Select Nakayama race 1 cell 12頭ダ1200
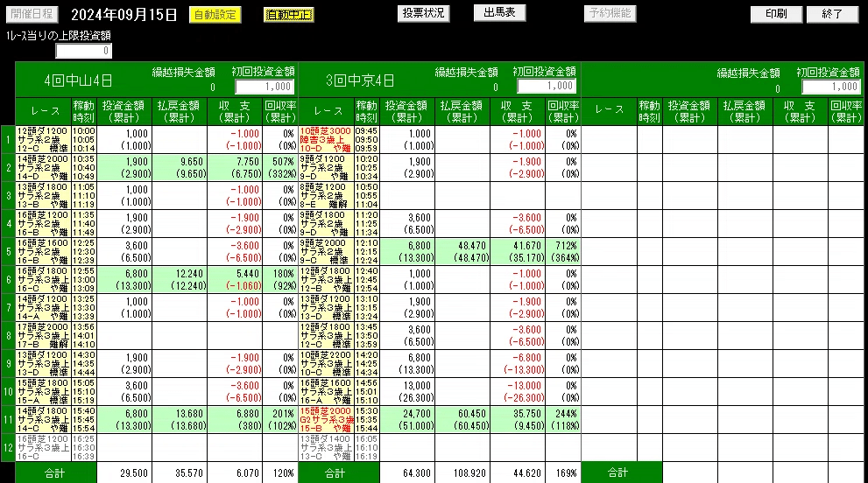The image size is (868, 483). pyautogui.click(x=43, y=140)
